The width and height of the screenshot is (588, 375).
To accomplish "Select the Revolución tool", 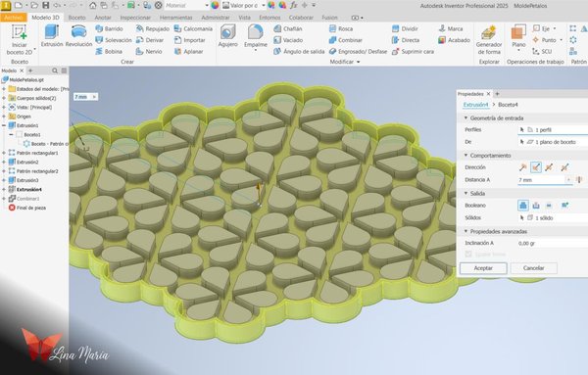I will [x=78, y=36].
